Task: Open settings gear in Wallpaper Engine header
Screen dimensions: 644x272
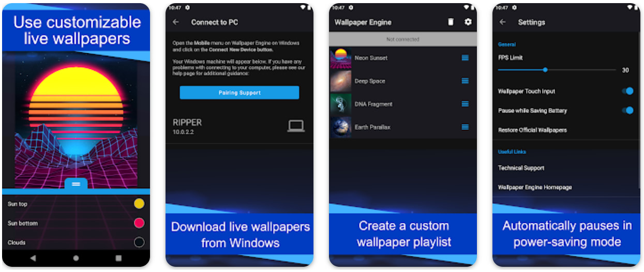Action: [x=468, y=22]
